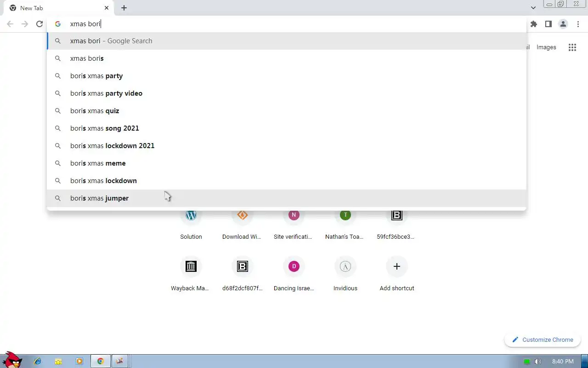This screenshot has width=588, height=368.
Task: Click the forward navigation arrow
Action: (x=25, y=24)
